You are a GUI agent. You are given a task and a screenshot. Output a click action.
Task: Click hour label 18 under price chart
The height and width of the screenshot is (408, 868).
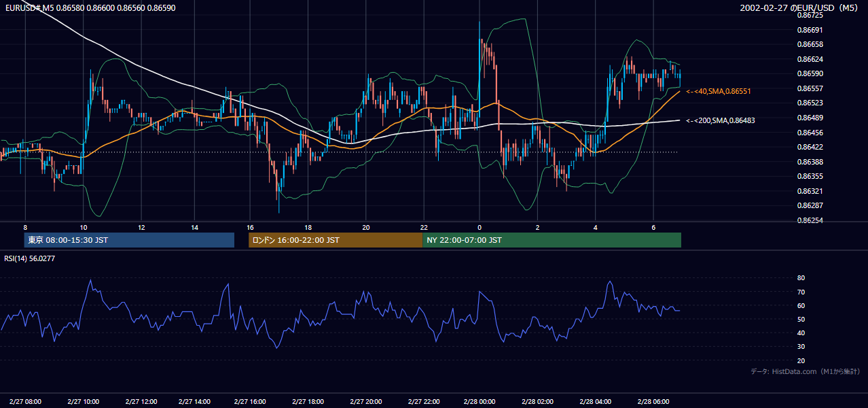308,227
